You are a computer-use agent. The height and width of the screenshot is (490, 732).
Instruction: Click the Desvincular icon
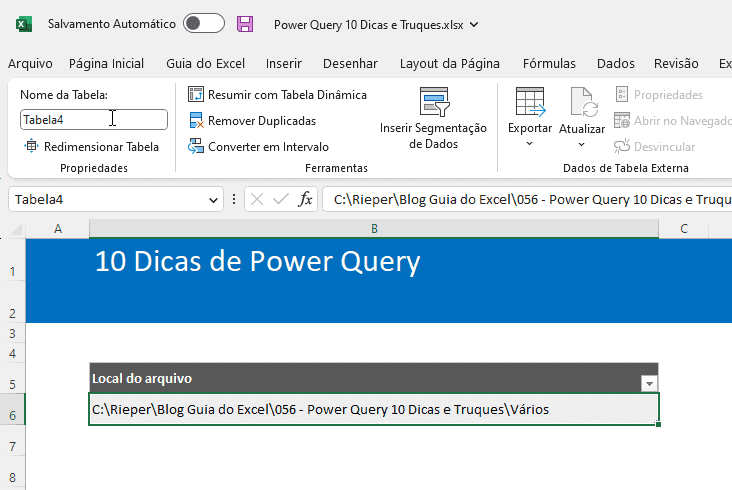[622, 146]
